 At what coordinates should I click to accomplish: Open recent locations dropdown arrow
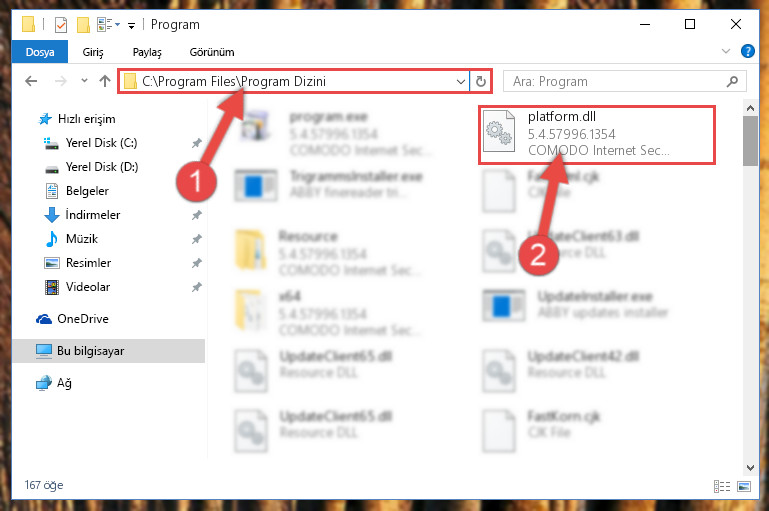tap(84, 81)
